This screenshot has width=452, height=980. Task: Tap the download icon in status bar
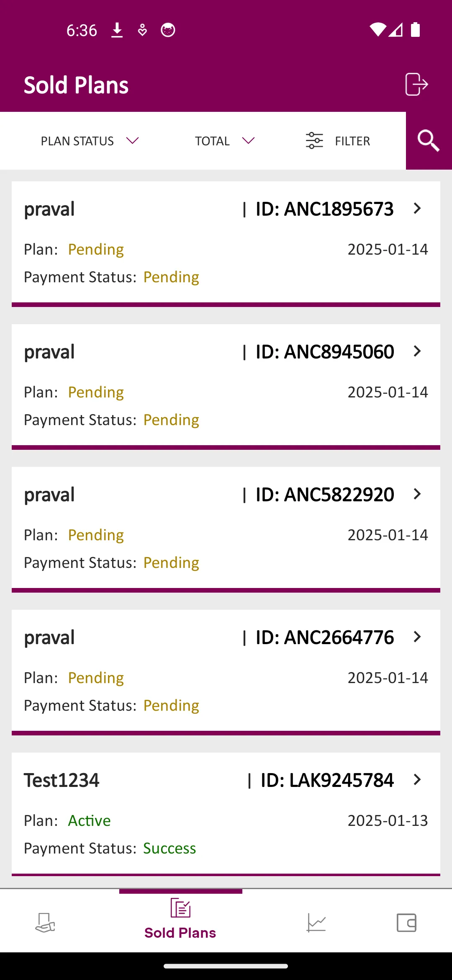[117, 30]
